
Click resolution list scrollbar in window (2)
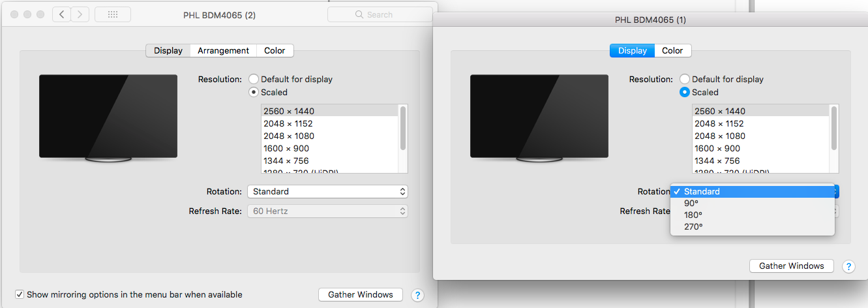403,129
